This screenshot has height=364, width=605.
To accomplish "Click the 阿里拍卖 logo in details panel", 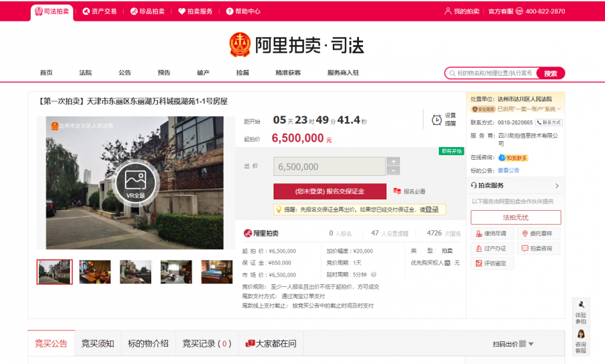I will (261, 233).
